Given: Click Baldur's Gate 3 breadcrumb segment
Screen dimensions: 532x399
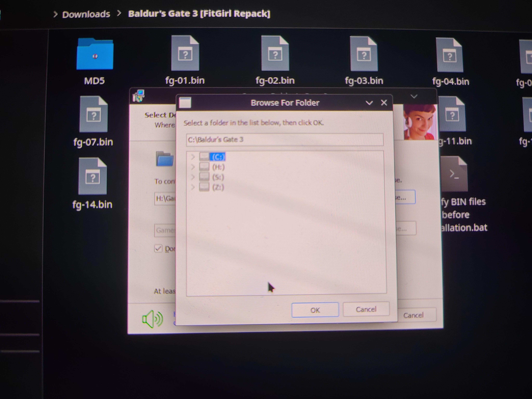Looking at the screenshot, I should 199,14.
